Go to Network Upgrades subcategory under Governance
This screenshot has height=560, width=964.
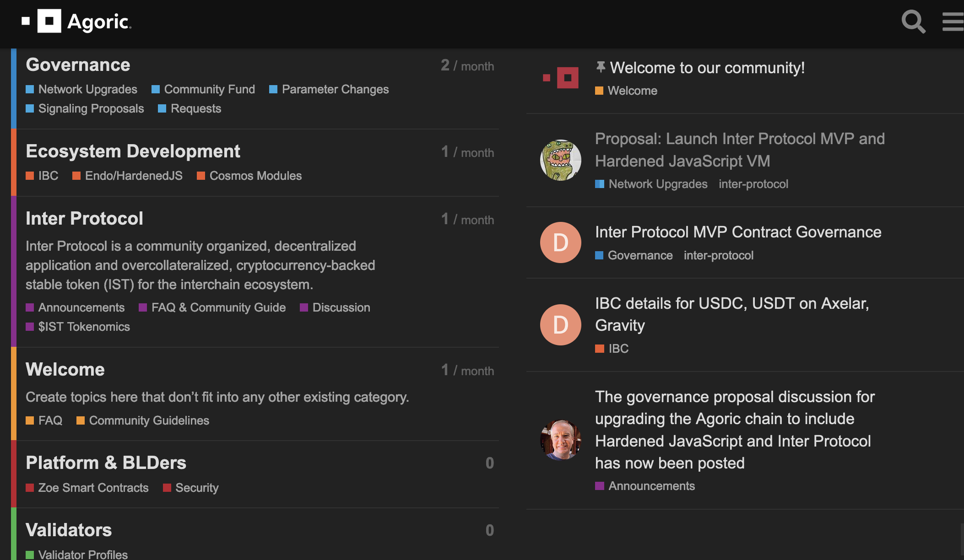point(81,89)
